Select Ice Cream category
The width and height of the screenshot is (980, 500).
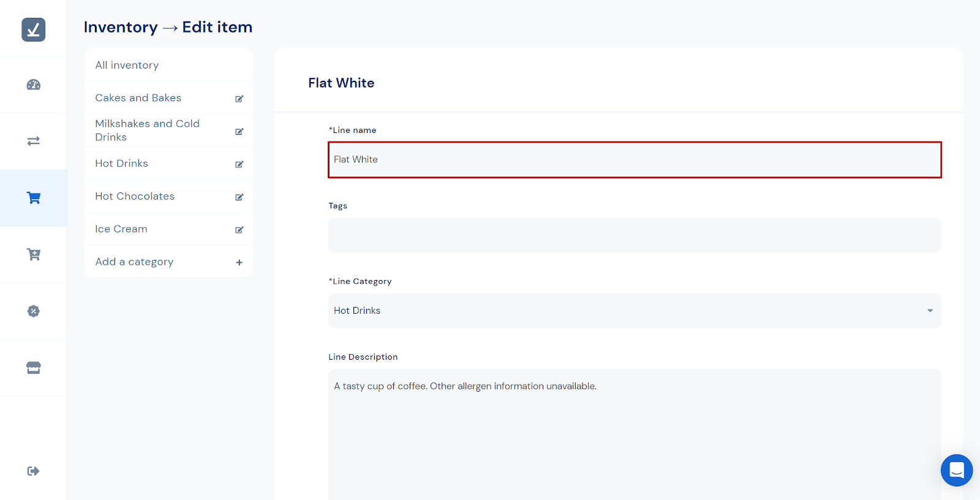point(121,229)
